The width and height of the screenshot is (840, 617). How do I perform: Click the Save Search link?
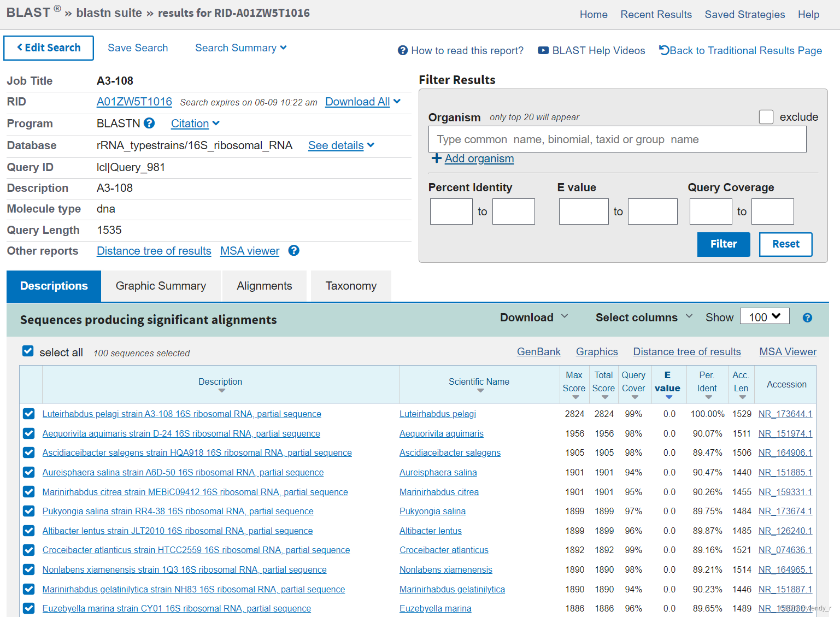point(138,48)
